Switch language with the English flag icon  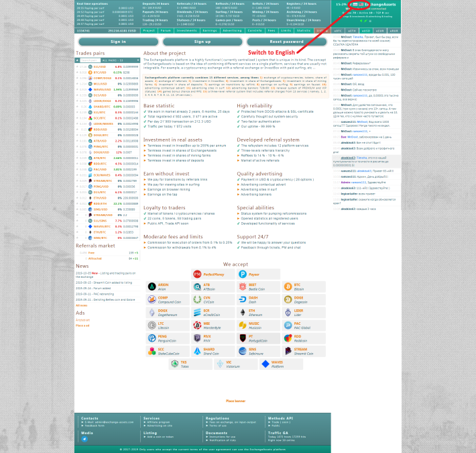[x=361, y=4]
